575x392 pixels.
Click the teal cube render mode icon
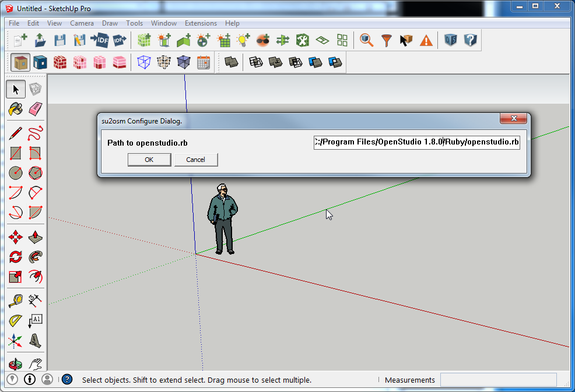(x=40, y=62)
